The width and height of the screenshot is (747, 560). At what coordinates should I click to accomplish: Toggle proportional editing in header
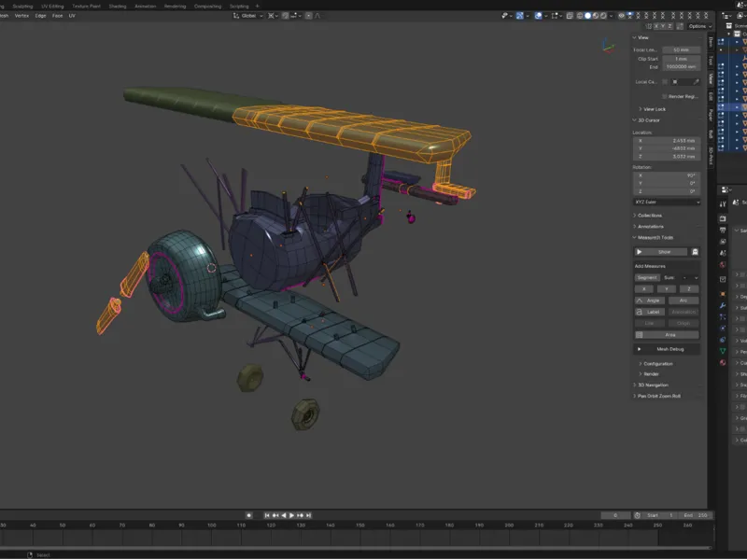[309, 16]
